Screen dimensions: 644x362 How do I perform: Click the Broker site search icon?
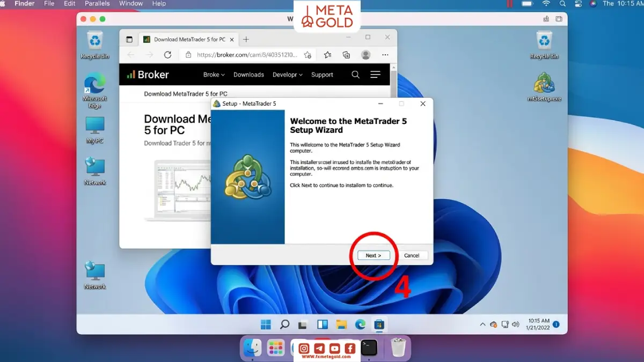[355, 75]
